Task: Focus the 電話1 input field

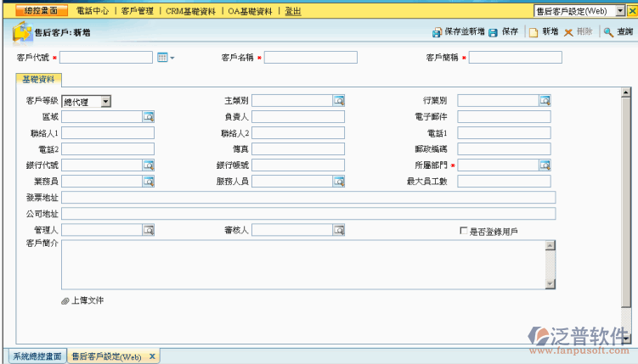Action: [504, 133]
